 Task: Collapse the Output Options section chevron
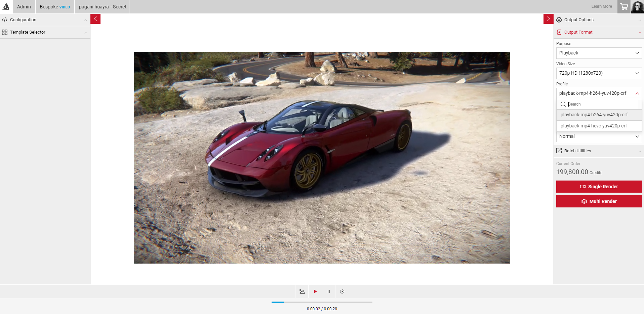(x=640, y=20)
